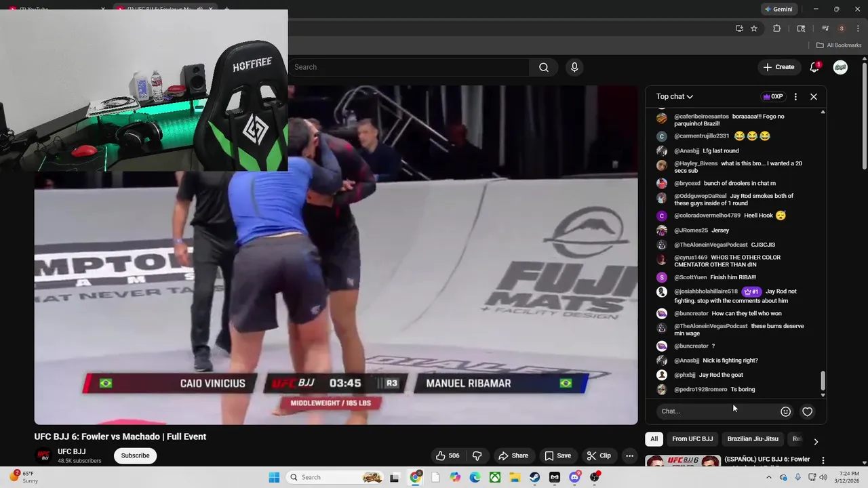
Task: Show more filter chips with right arrow
Action: tap(816, 441)
